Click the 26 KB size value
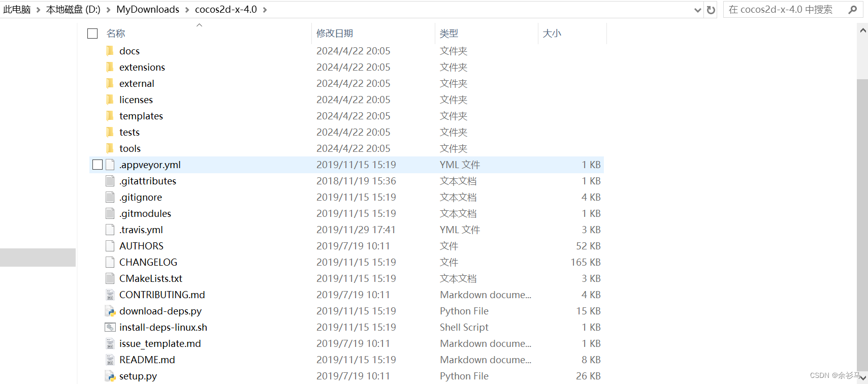This screenshot has width=868, height=384. click(588, 376)
